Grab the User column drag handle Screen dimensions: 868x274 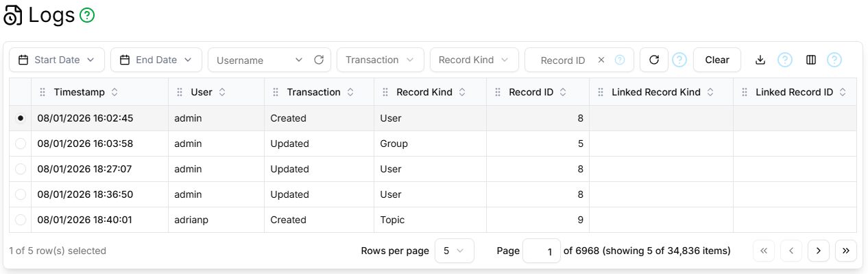pyautogui.click(x=180, y=92)
